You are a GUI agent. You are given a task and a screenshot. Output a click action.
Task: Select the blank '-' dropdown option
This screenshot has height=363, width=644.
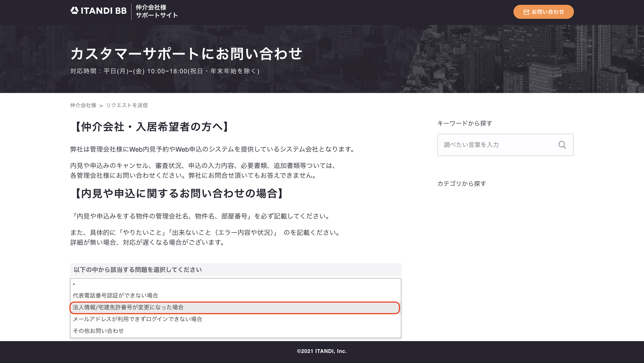[235, 284]
